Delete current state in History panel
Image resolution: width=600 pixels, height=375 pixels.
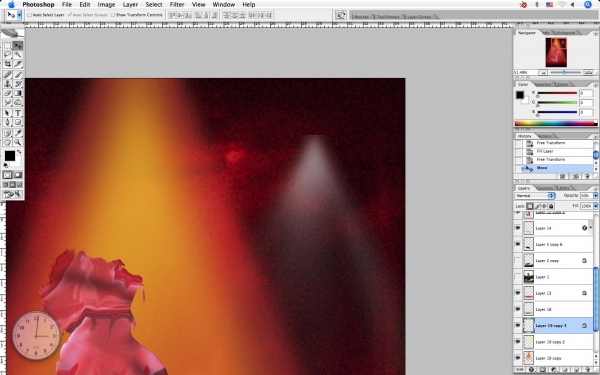click(587, 176)
